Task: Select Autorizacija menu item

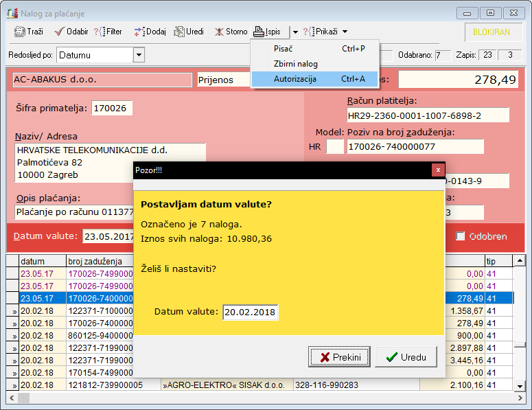Action: pos(295,79)
